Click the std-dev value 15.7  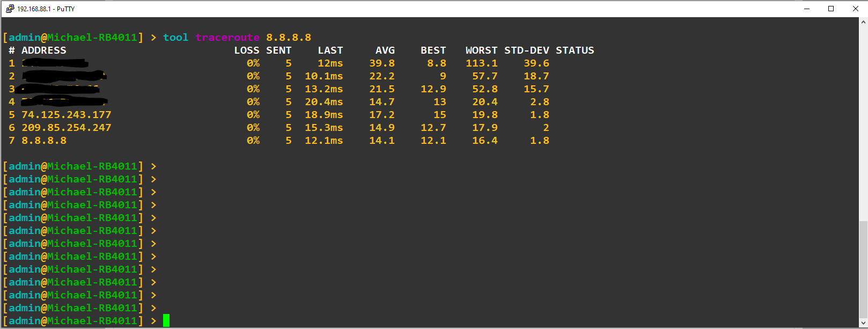536,89
